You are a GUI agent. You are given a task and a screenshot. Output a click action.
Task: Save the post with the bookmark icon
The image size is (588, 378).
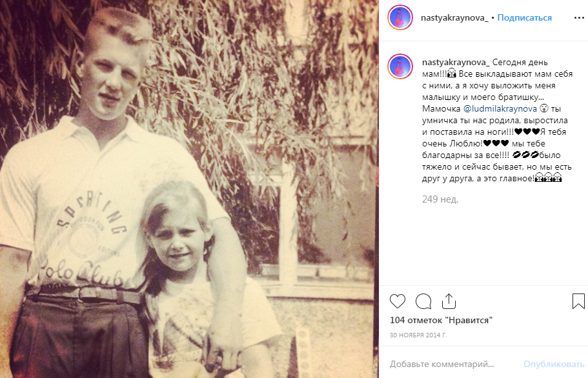[x=578, y=301]
